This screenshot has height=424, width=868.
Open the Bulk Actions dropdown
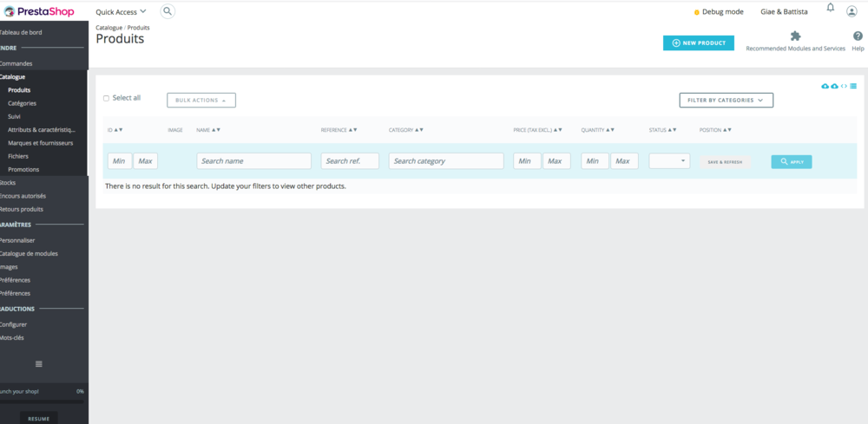click(x=201, y=100)
